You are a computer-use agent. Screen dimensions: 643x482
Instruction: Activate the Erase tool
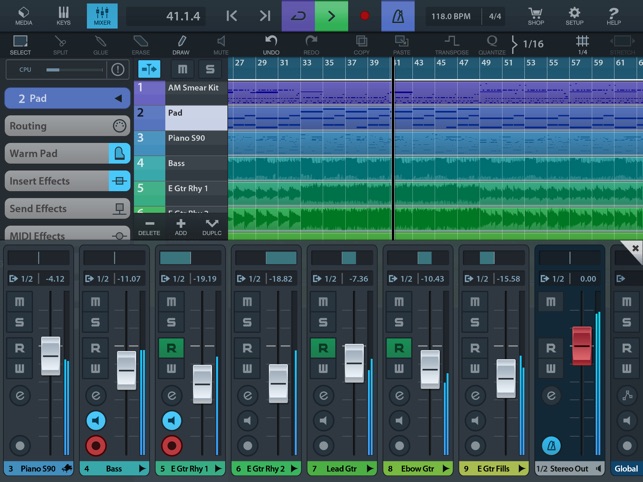(x=141, y=44)
